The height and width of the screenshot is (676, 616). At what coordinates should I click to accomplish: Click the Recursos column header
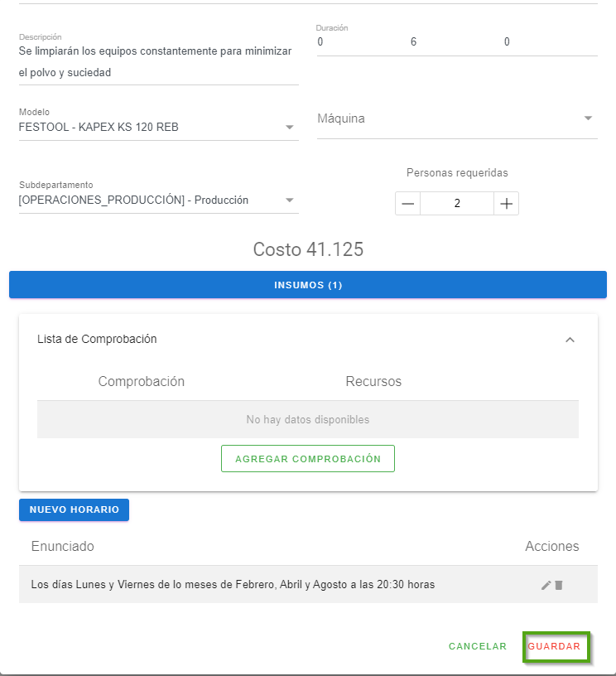coord(373,382)
